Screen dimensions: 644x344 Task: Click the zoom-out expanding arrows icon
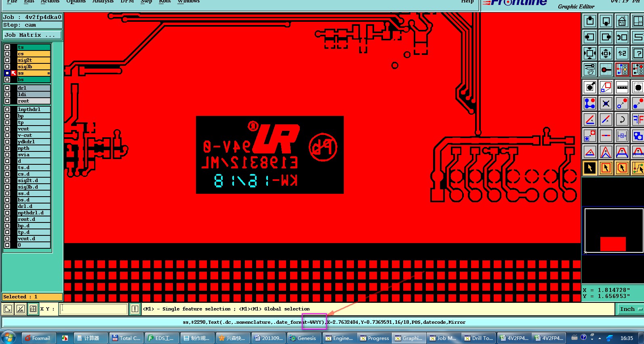pyautogui.click(x=590, y=53)
